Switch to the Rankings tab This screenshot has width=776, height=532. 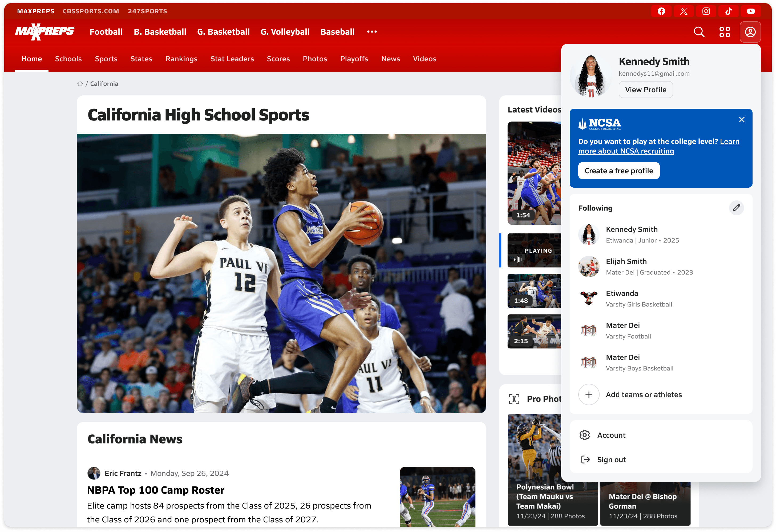[181, 59]
